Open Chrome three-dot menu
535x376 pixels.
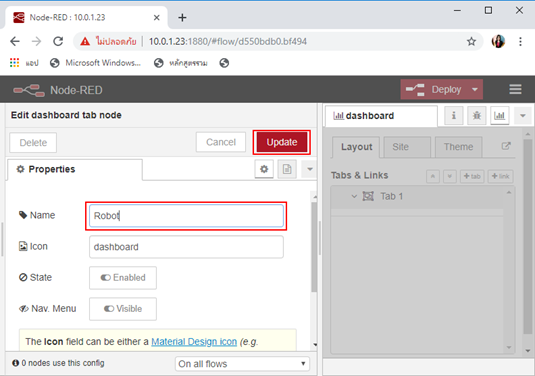coord(520,42)
